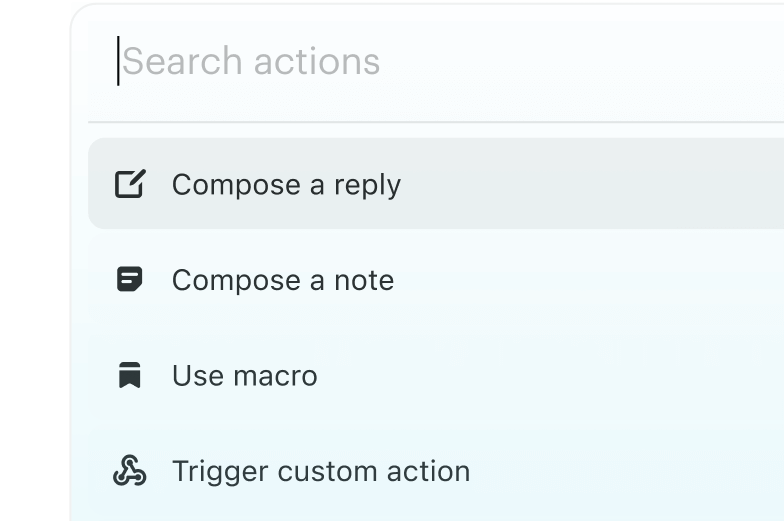
Task: Click the "Trigger custom action" text label
Action: click(x=321, y=471)
